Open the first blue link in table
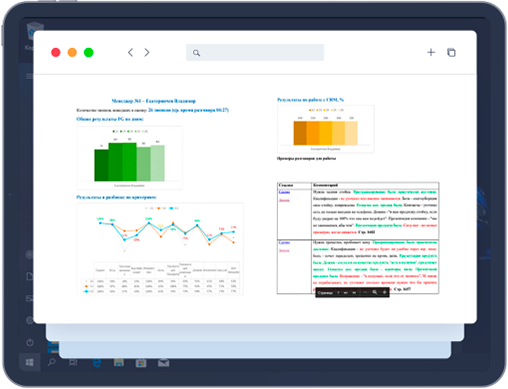Image resolution: width=508 pixels, height=389 pixels. (284, 192)
